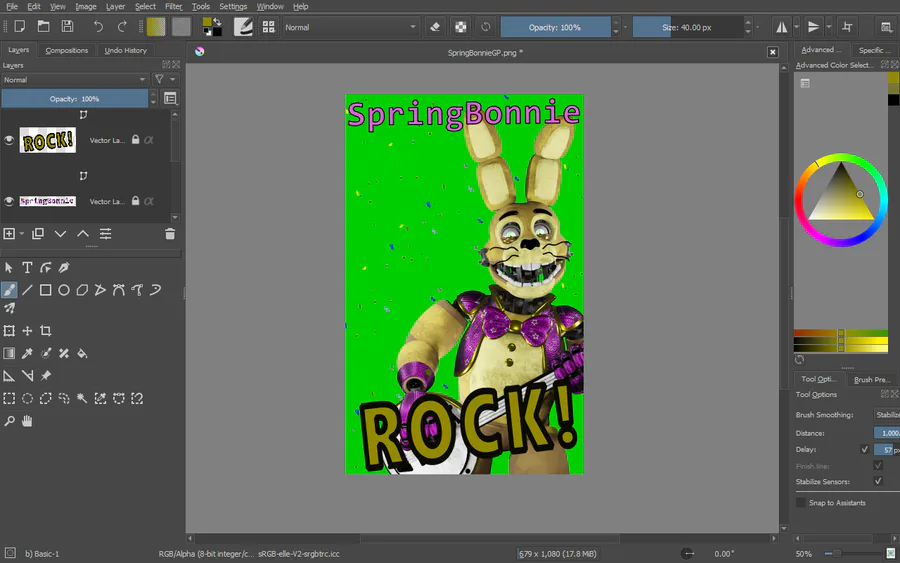Screen dimensions: 900x563
Task: Select the Calligraphy tool
Action: 64,267
